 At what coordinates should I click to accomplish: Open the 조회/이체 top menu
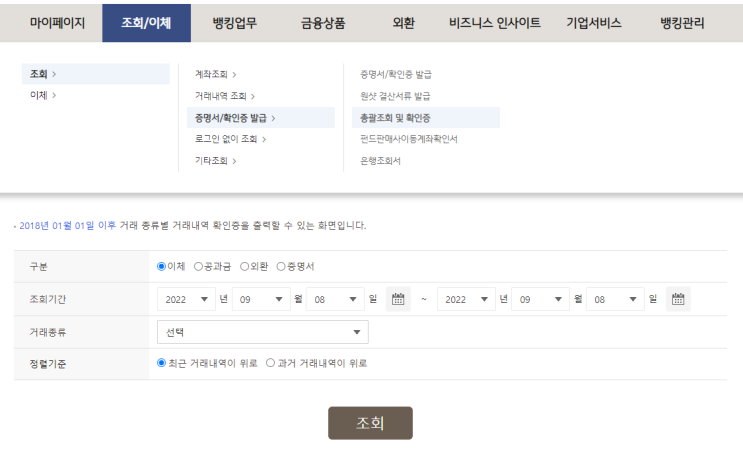pyautogui.click(x=146, y=23)
